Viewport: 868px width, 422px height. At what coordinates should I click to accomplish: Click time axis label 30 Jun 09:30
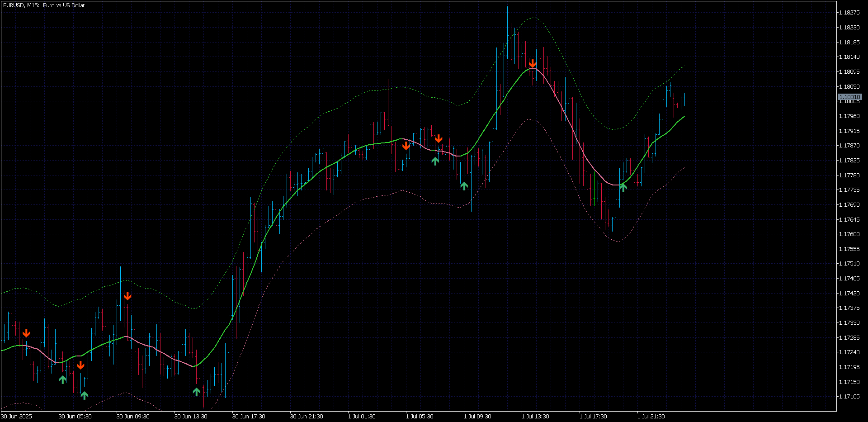(x=133, y=417)
